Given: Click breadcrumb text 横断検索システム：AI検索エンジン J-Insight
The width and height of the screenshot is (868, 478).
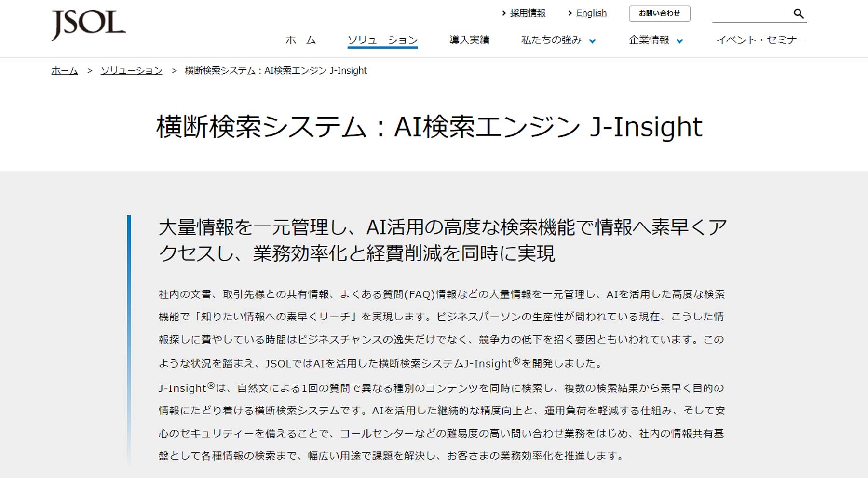Looking at the screenshot, I should click(x=276, y=70).
